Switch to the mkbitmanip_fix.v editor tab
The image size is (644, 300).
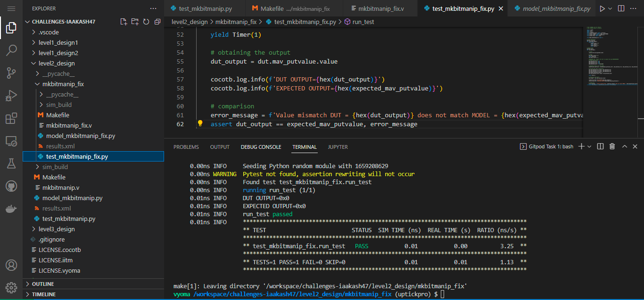381,8
